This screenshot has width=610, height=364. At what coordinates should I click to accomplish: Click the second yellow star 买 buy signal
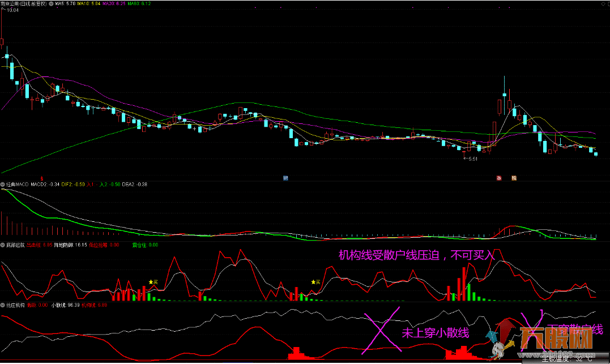316,282
